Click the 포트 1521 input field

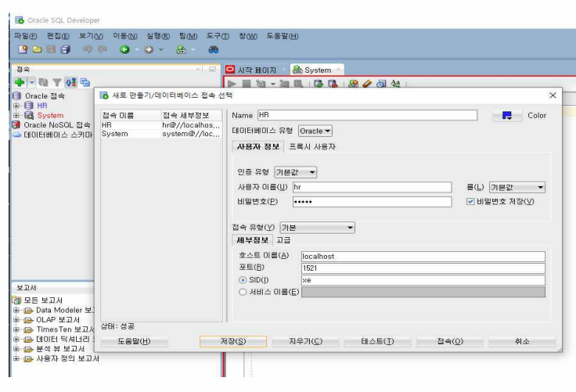pos(423,268)
